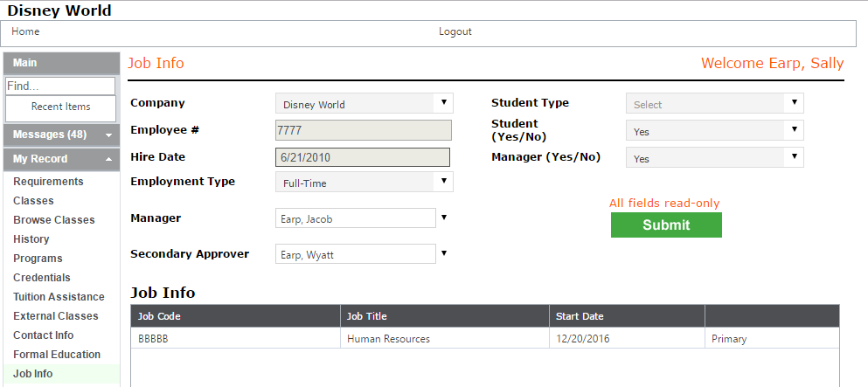Expand the Messages (48) section
Screen dimensions: 868x387
[61, 135]
